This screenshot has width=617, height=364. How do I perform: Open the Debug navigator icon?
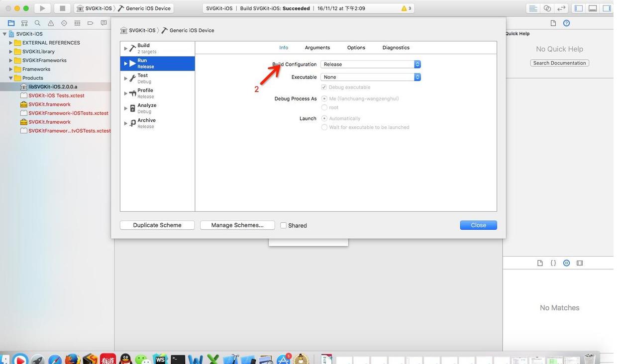click(x=77, y=23)
